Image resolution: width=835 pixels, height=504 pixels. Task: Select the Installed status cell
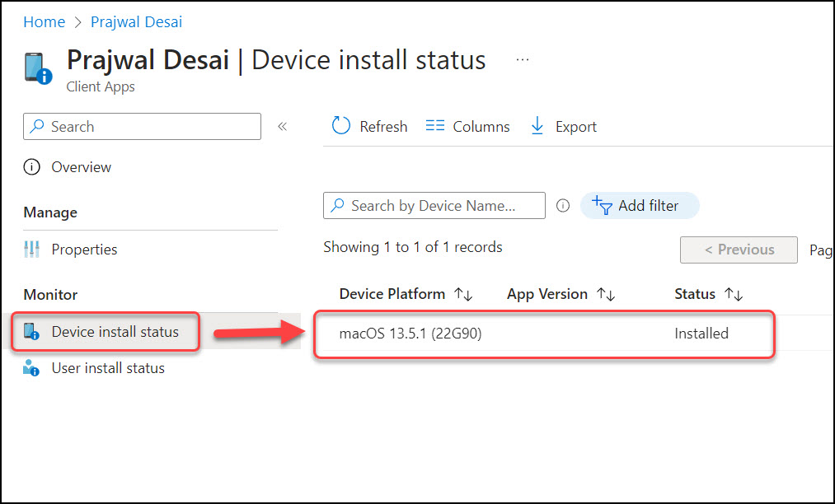[x=701, y=334]
